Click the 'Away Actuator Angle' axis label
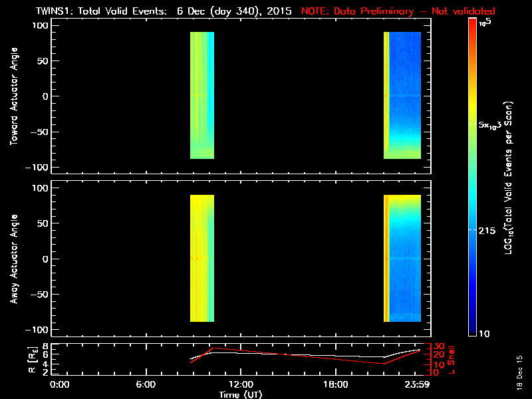 coord(13,259)
